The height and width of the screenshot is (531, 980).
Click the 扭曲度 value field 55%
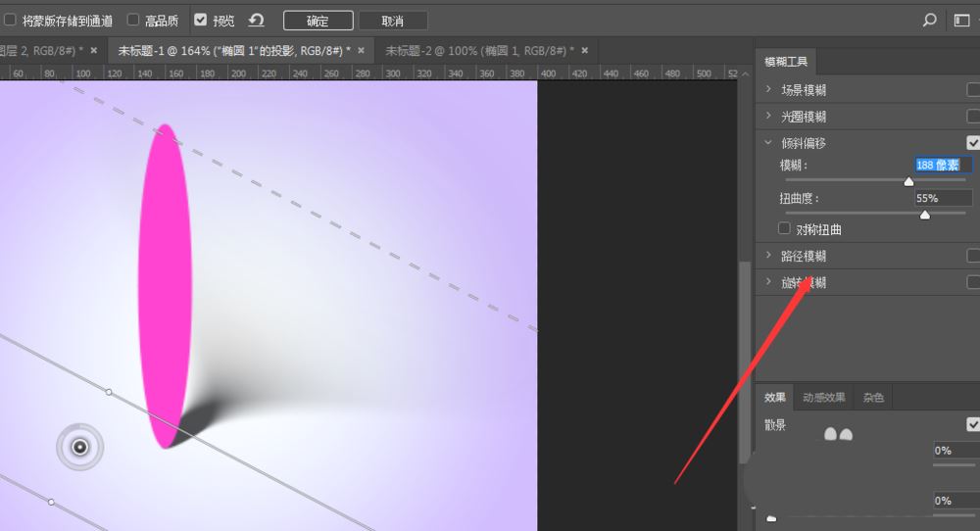tap(944, 198)
